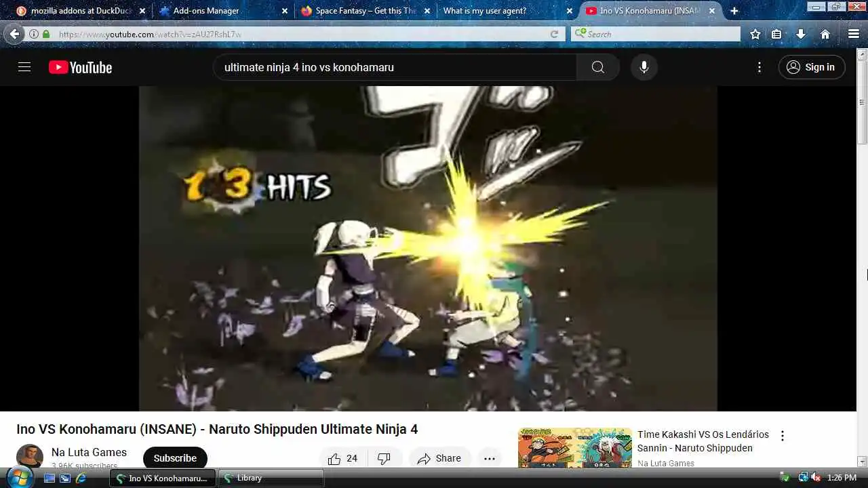Click the Sign in button
The image size is (868, 488).
click(x=812, y=67)
